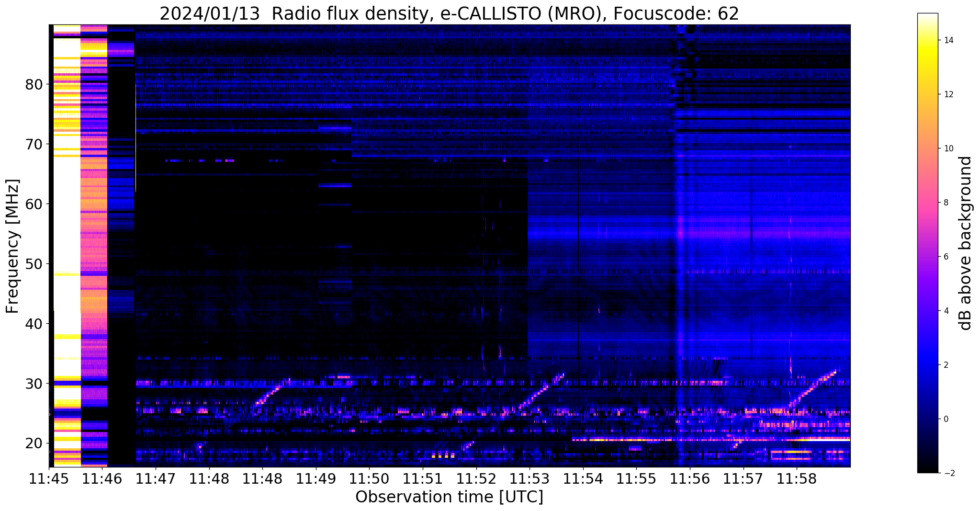The width and height of the screenshot is (980, 511).
Task: Select the 20 MHz y-axis tick label
Action: pos(35,443)
